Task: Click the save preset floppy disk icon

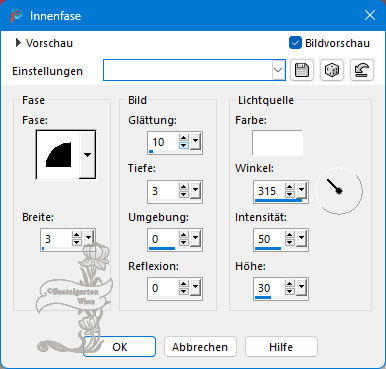Action: 302,70
